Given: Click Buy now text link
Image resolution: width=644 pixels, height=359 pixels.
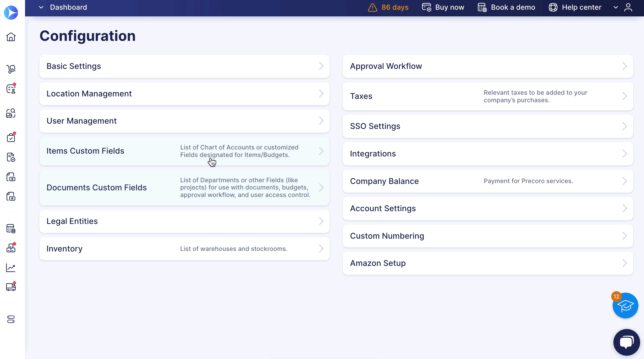Looking at the screenshot, I should (450, 7).
